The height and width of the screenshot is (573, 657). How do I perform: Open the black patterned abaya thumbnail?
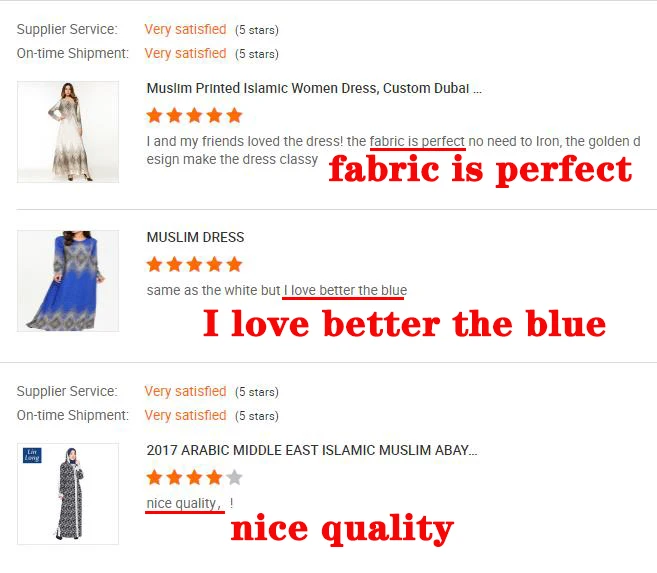[x=68, y=494]
